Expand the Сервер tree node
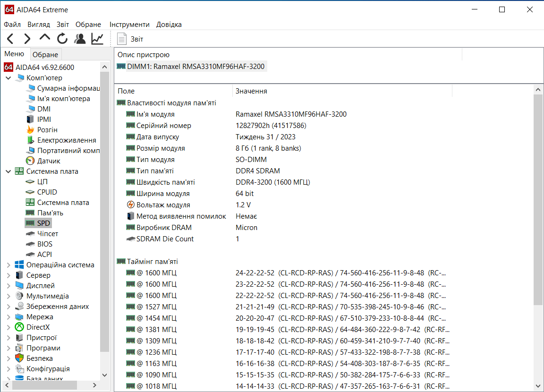 click(x=8, y=275)
